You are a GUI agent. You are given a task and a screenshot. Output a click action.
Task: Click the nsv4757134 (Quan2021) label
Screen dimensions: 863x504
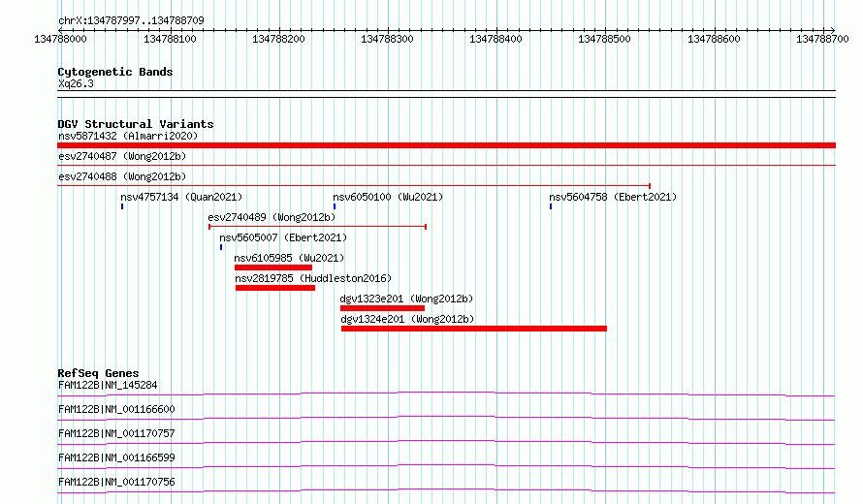181,197
